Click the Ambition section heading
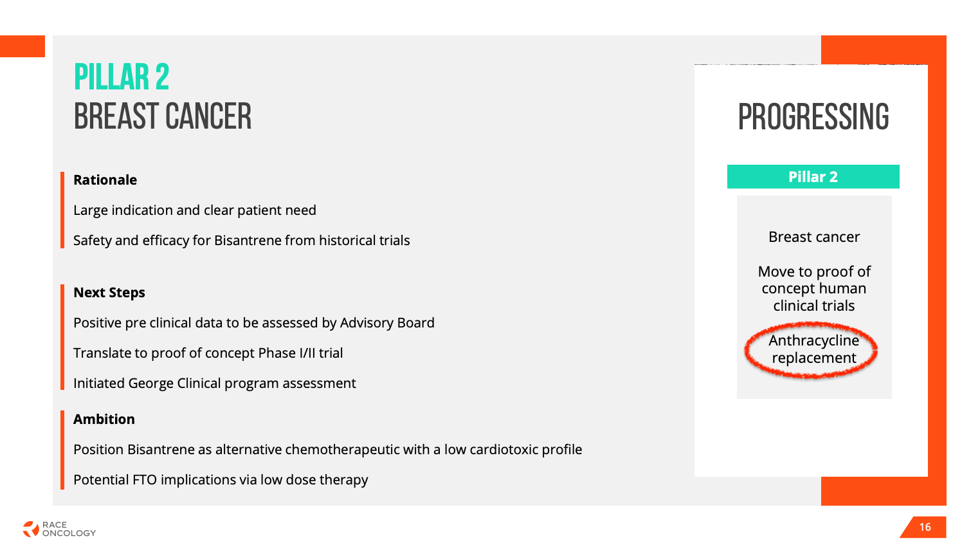The width and height of the screenshot is (980, 552). (104, 419)
